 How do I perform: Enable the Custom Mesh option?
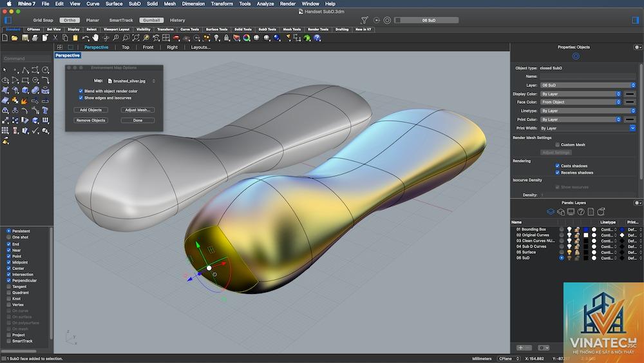click(557, 144)
